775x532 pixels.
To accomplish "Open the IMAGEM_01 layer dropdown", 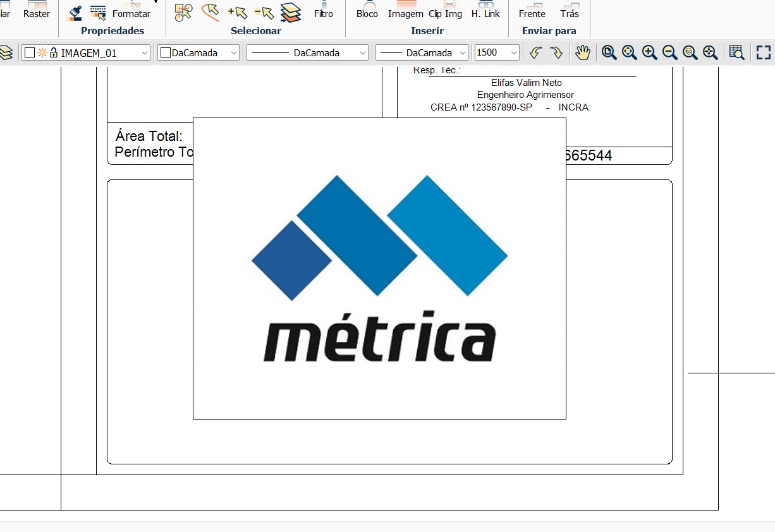I will 145,53.
